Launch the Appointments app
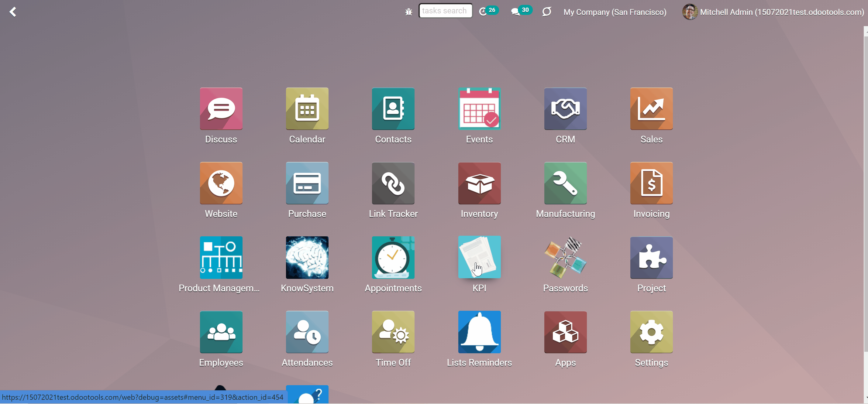Image resolution: width=868 pixels, height=404 pixels. [393, 258]
